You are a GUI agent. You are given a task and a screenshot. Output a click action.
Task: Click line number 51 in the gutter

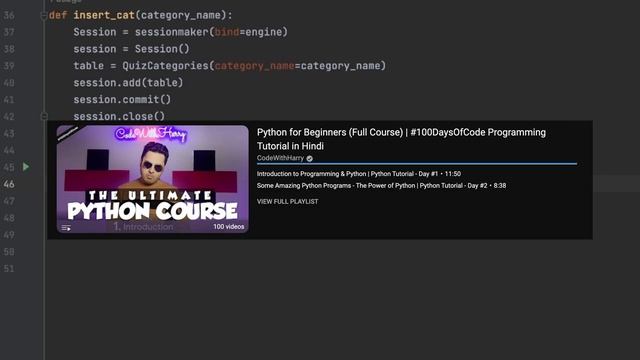[9, 269]
